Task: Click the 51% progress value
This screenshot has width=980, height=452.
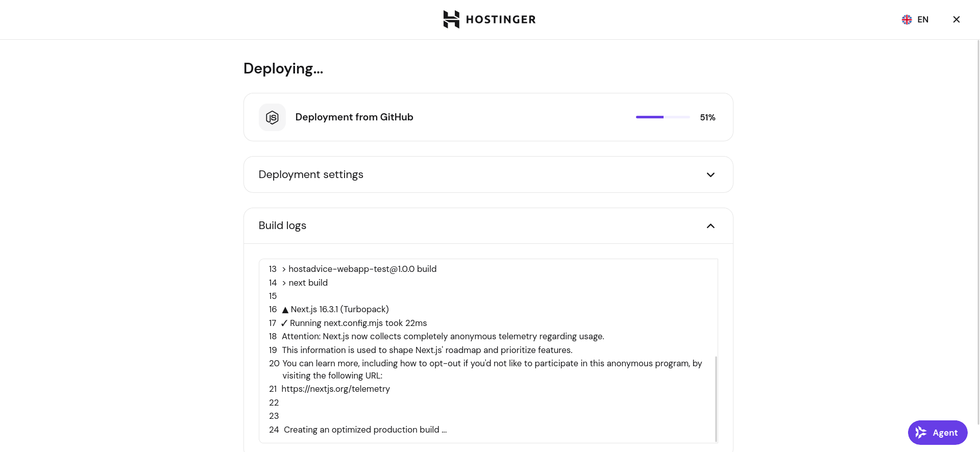Action: tap(707, 117)
